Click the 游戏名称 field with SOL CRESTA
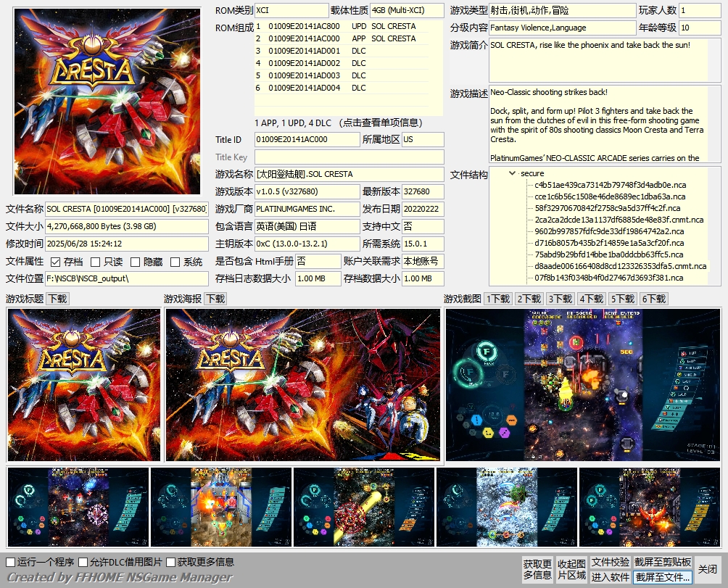The height and width of the screenshot is (588, 728). [349, 174]
